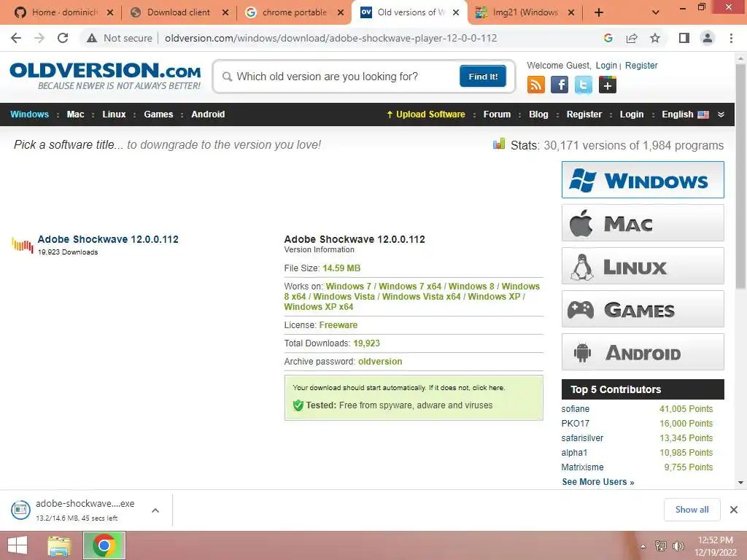Open the Facebook icon
Viewport: 747px width, 560px height.
tap(560, 85)
